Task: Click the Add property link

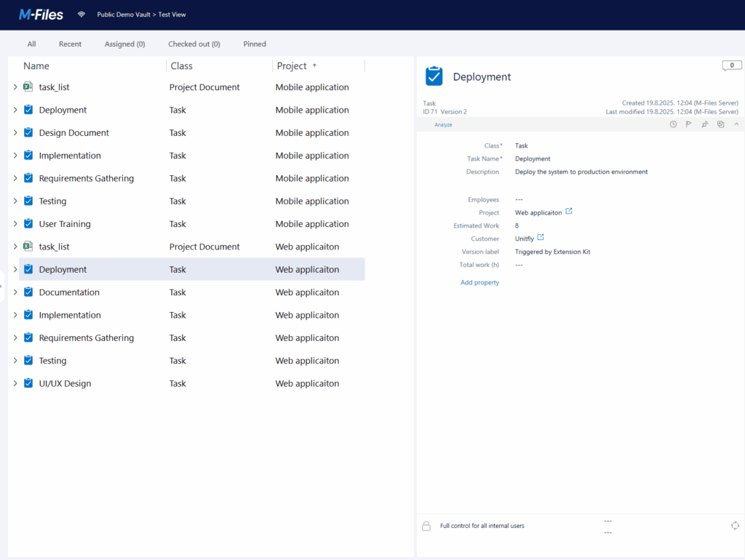Action: tap(479, 282)
